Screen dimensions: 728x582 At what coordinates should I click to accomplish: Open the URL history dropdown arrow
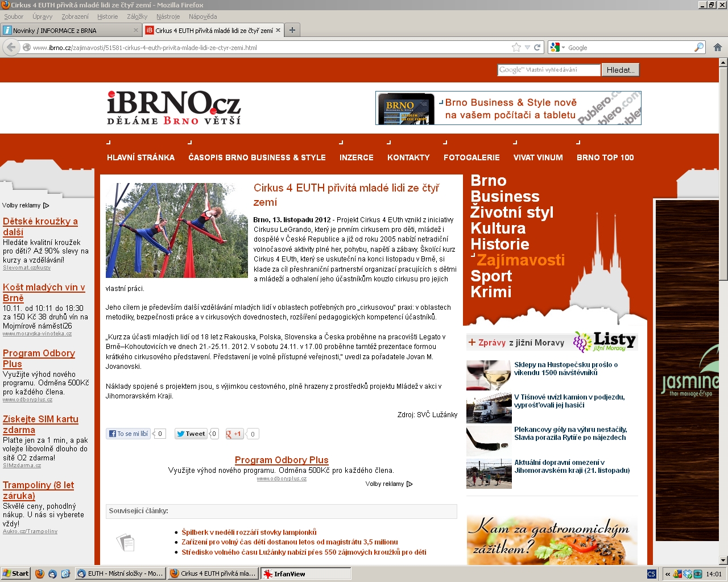[x=527, y=48]
